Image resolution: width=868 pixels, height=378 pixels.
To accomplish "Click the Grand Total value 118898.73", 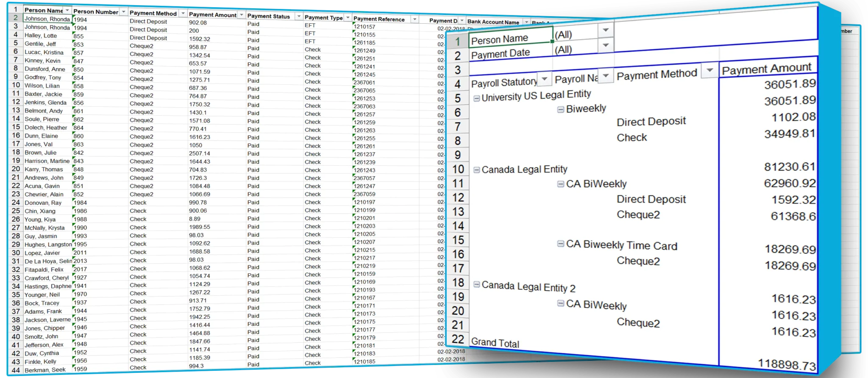I will pyautogui.click(x=786, y=364).
